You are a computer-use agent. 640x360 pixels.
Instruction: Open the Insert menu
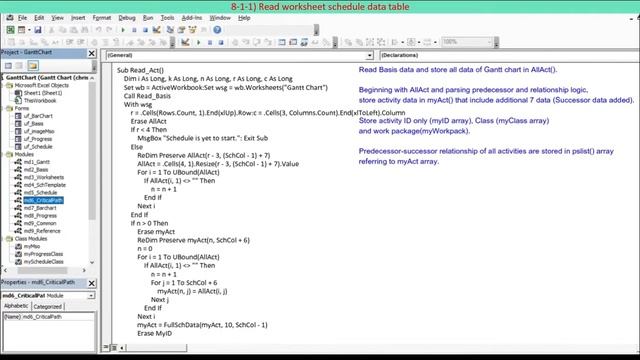tap(78, 18)
